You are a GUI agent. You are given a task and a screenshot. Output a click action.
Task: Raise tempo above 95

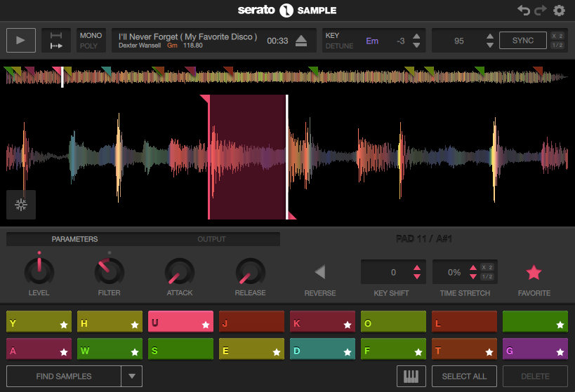click(x=490, y=36)
